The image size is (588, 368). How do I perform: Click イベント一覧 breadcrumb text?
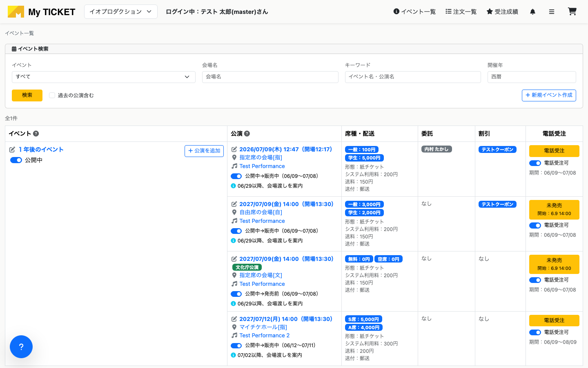click(x=20, y=33)
